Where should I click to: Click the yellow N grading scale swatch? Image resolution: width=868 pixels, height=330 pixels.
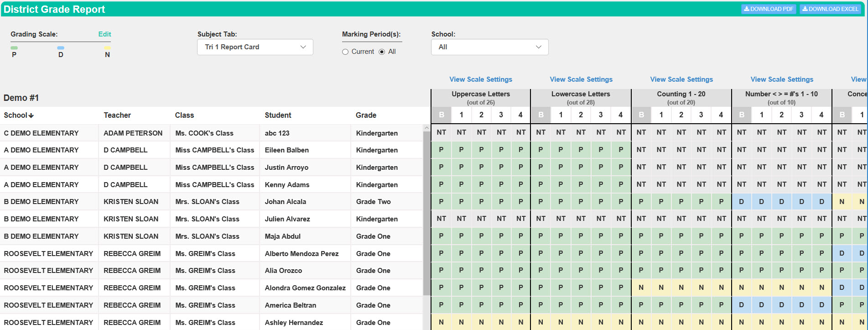pos(107,48)
